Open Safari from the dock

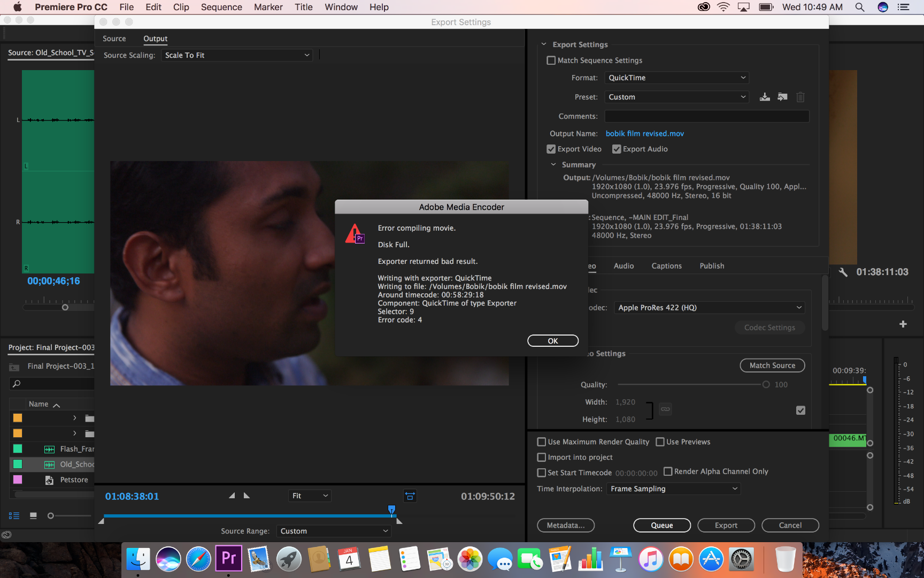point(198,559)
